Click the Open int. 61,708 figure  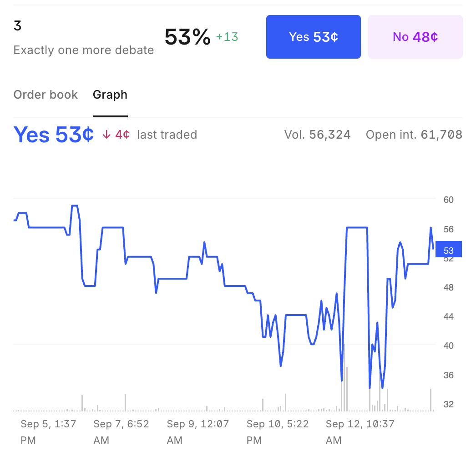coord(414,135)
